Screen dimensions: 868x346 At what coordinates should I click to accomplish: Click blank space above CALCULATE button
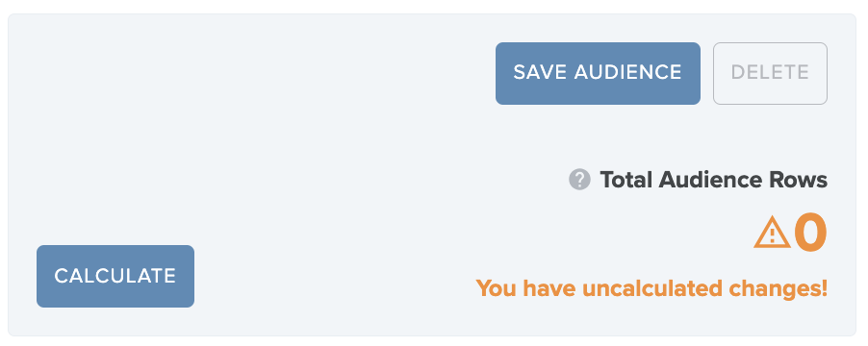(115, 166)
